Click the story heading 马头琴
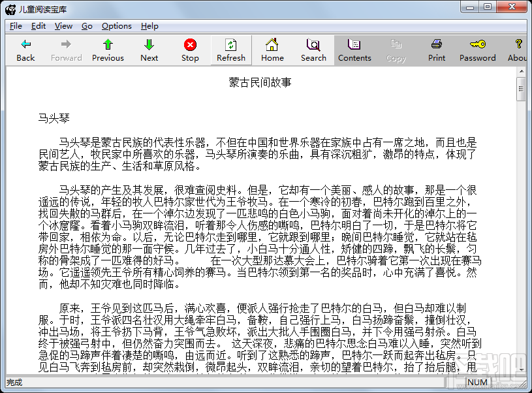 (x=54, y=118)
